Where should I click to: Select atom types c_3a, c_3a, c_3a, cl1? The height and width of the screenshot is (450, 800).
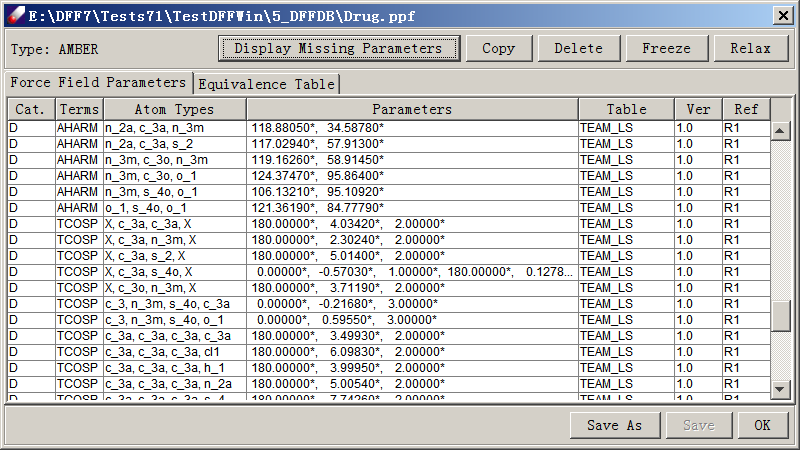(x=175, y=352)
